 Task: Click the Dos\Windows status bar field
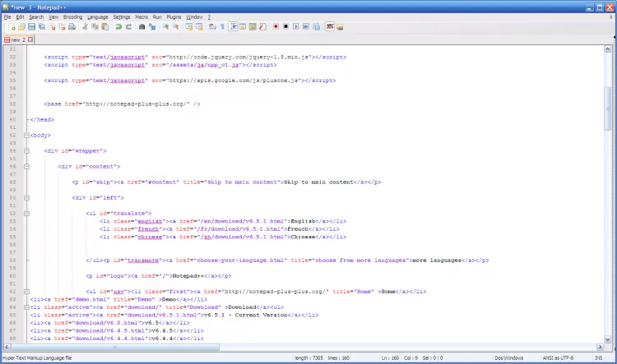[509, 358]
